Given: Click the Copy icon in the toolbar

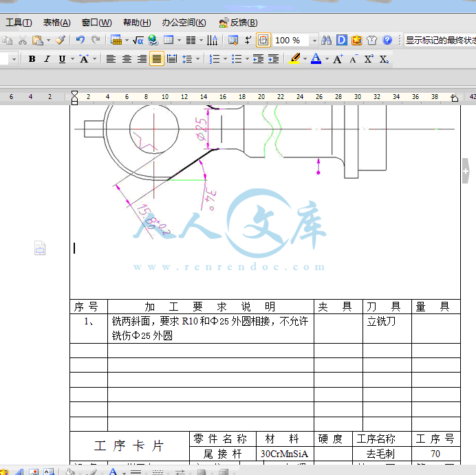Looking at the screenshot, I should pos(8,40).
